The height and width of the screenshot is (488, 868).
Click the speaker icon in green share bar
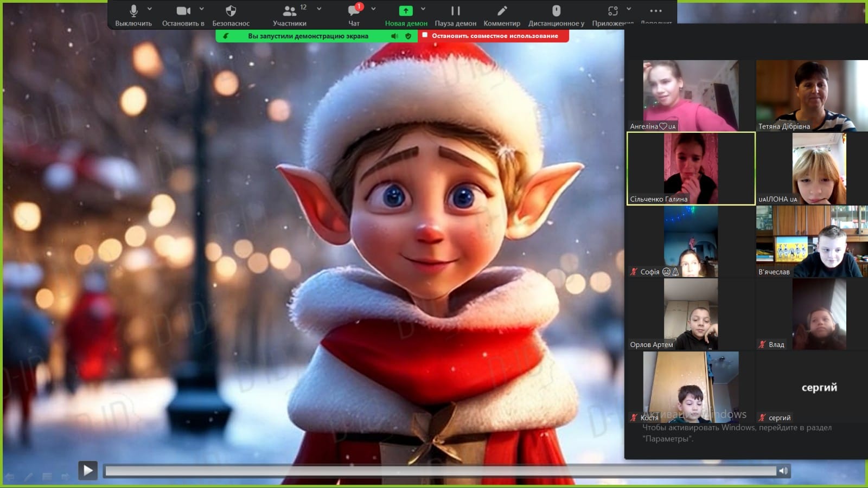[394, 36]
